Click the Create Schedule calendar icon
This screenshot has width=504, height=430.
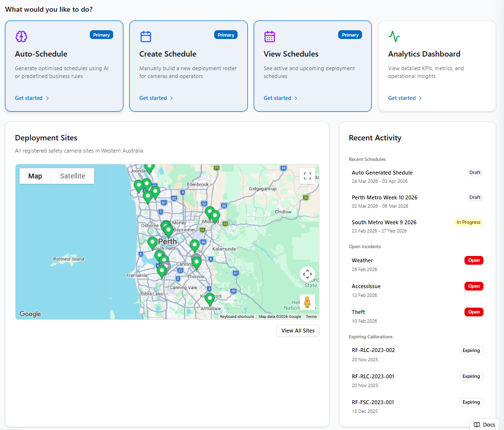click(x=145, y=36)
